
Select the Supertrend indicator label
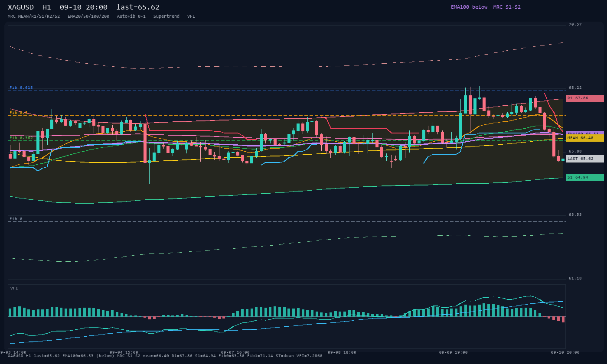click(166, 16)
